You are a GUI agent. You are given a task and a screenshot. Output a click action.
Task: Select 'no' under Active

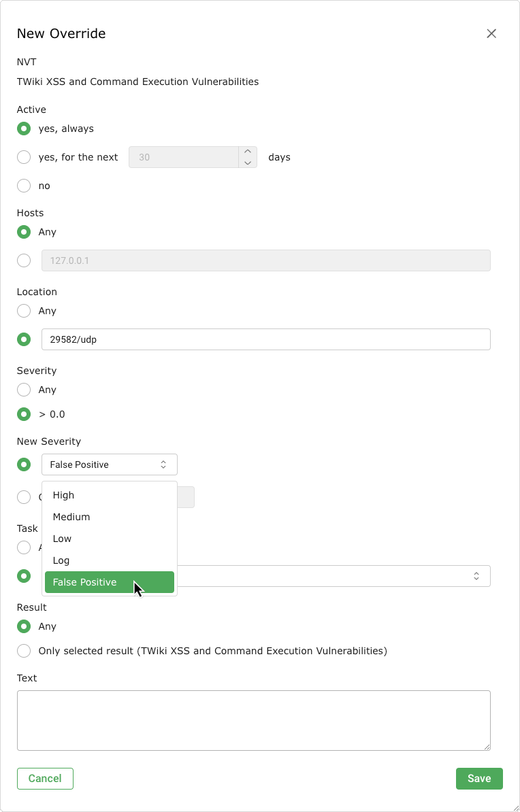pos(24,186)
